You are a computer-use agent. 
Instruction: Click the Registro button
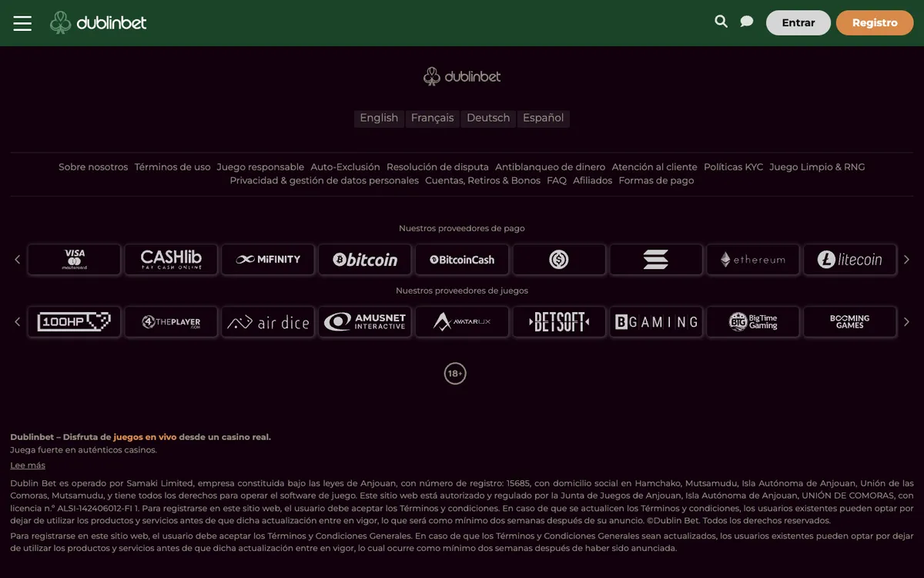point(875,23)
